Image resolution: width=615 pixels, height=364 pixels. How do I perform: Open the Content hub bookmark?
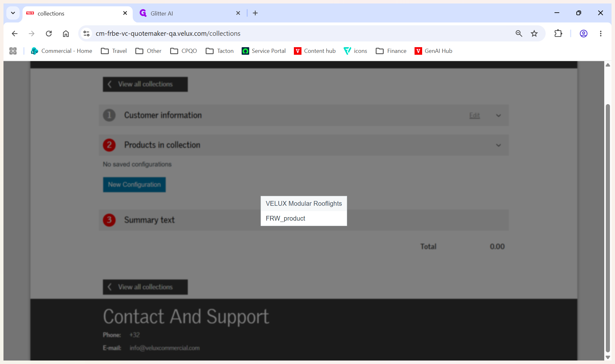pos(315,51)
